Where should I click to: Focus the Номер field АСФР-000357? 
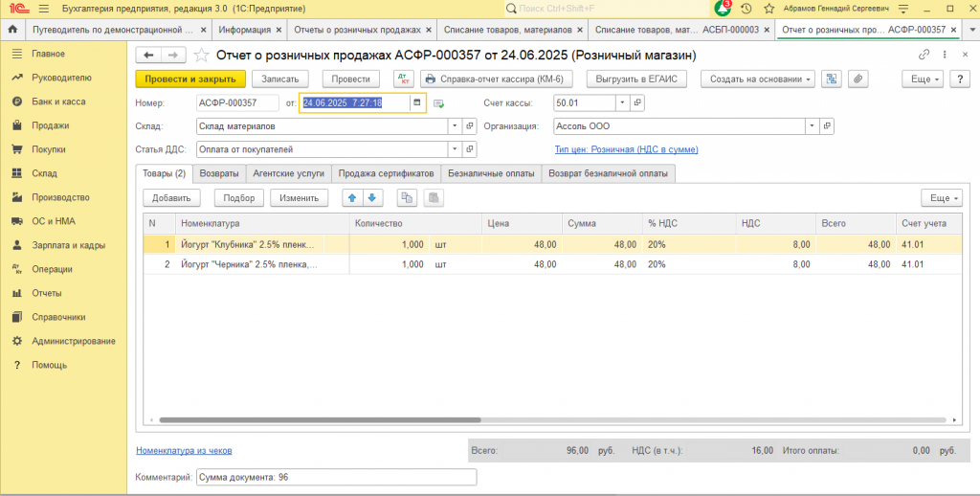pyautogui.click(x=237, y=102)
